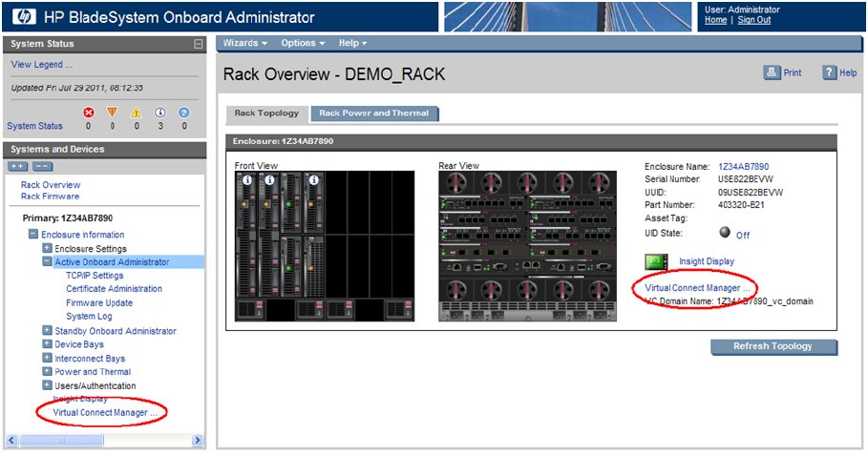Open the Help dropdown menu

pyautogui.click(x=352, y=43)
